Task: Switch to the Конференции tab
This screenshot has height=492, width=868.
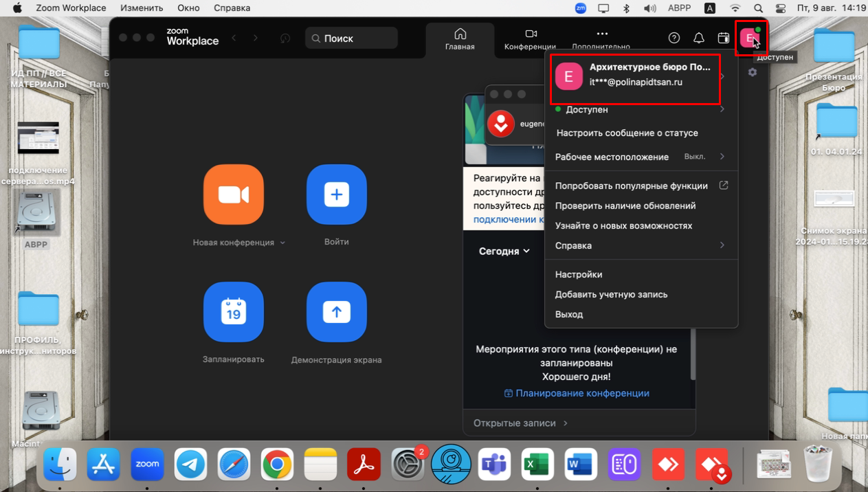Action: tap(530, 39)
